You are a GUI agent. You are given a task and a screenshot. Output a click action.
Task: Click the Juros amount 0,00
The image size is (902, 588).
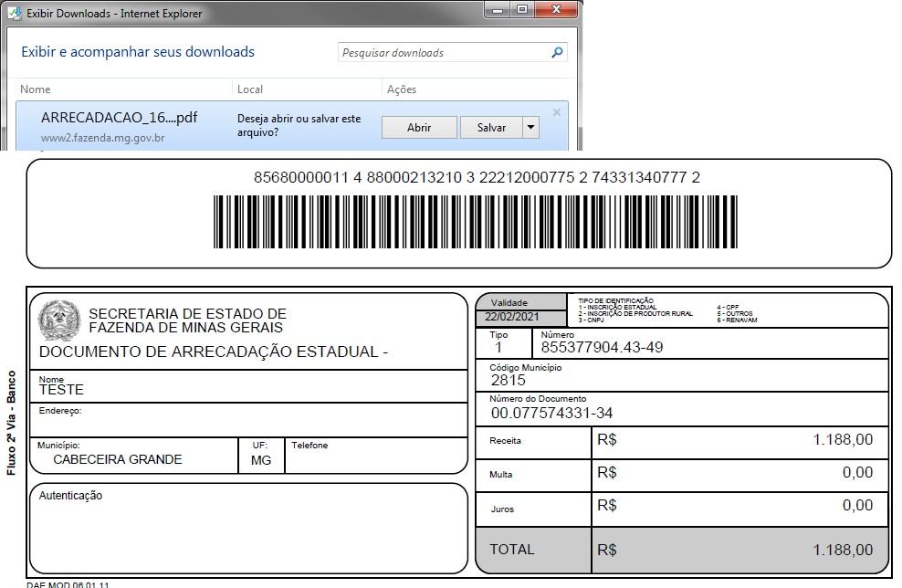click(x=857, y=505)
